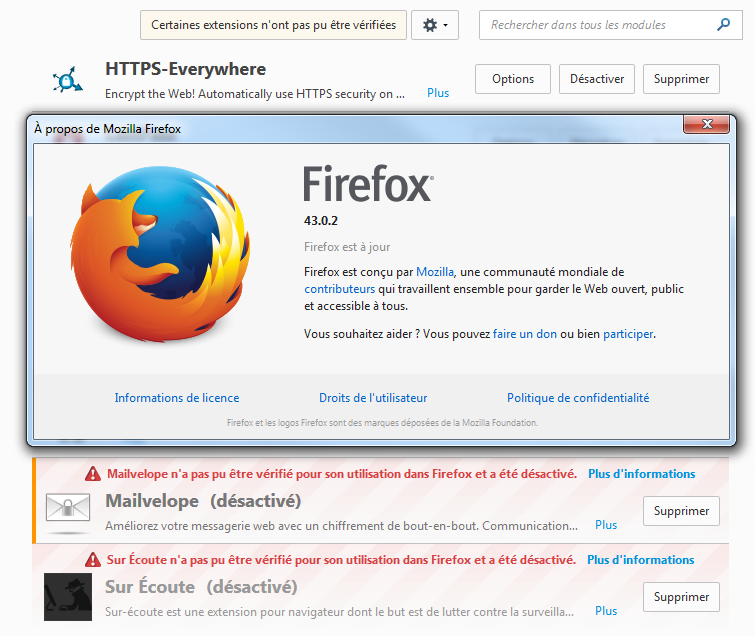This screenshot has width=755, height=636.
Task: Click the Mailvelope warning triangle icon
Action: coord(93,474)
